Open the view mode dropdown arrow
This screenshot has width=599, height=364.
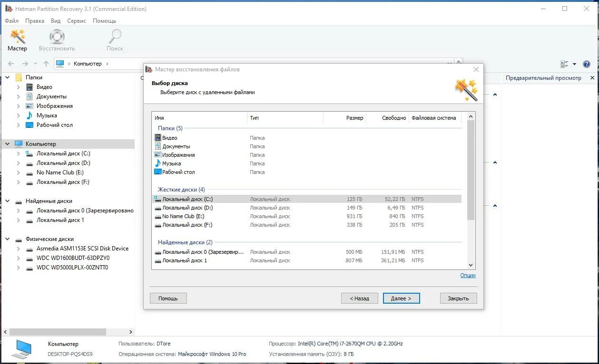pyautogui.click(x=574, y=64)
